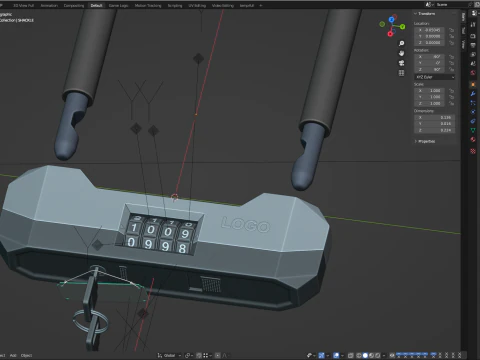
Task: Select material preview shading mode
Action: coord(371,355)
